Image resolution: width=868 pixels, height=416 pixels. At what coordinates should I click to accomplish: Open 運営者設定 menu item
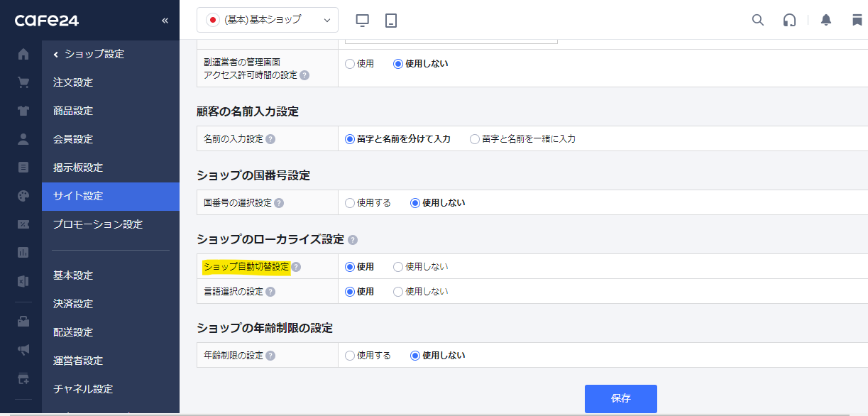[x=111, y=361]
